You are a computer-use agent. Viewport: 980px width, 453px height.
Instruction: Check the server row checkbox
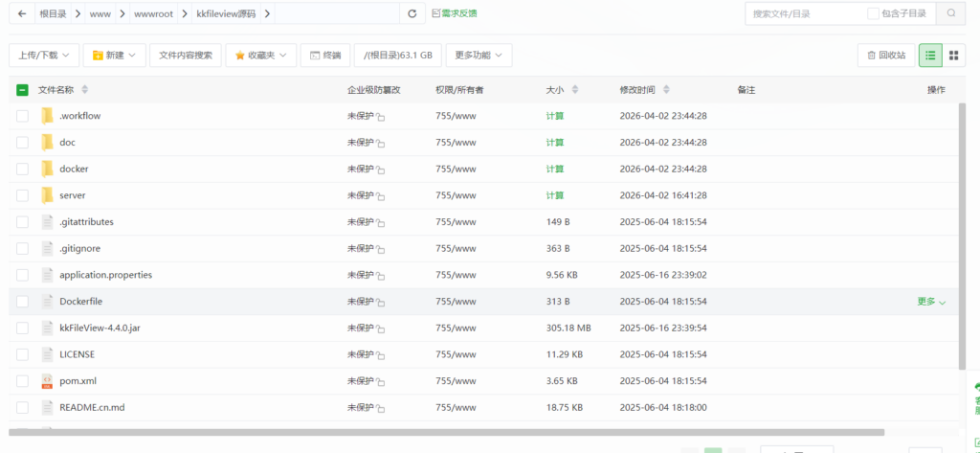coord(22,195)
